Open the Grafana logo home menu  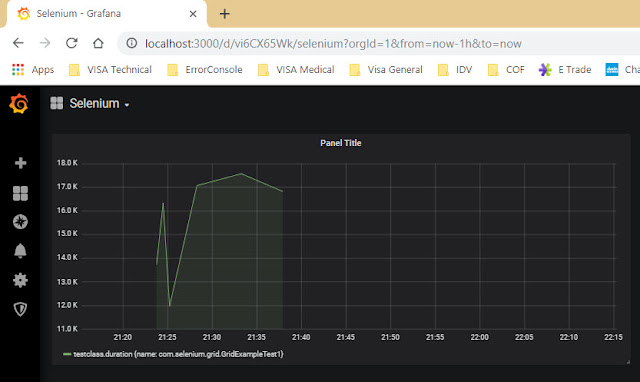pos(19,104)
